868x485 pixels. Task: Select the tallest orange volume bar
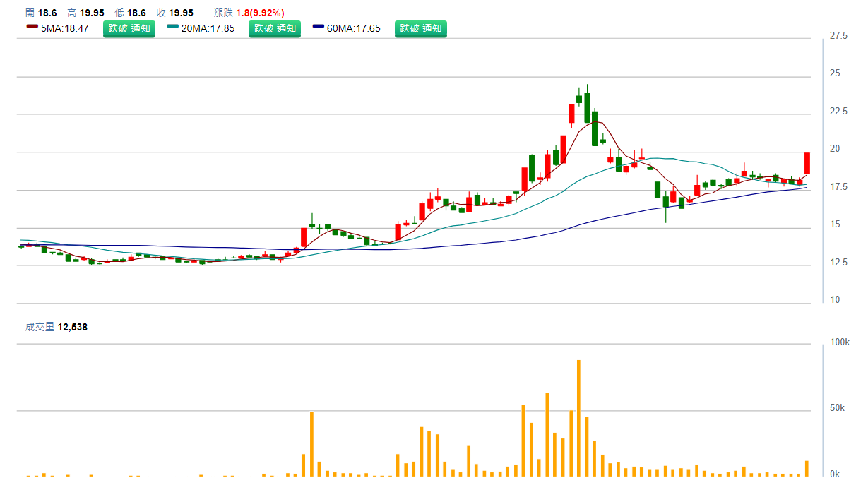point(578,418)
